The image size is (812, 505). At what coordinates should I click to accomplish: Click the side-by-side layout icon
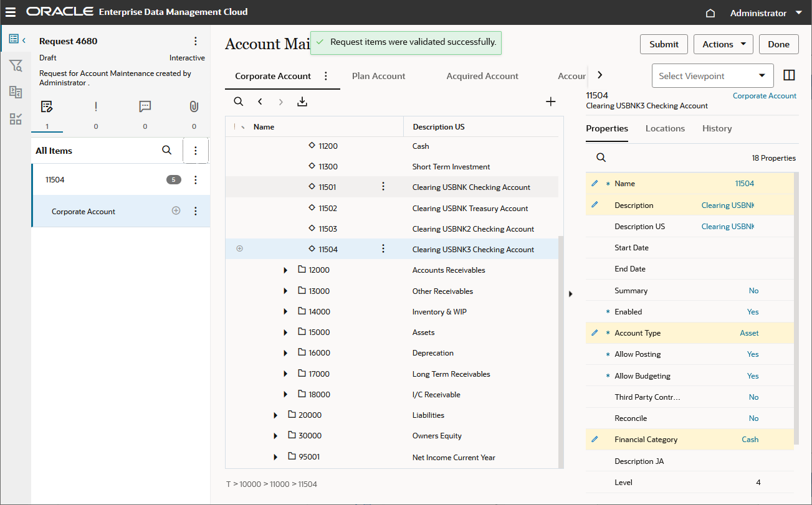tap(789, 75)
